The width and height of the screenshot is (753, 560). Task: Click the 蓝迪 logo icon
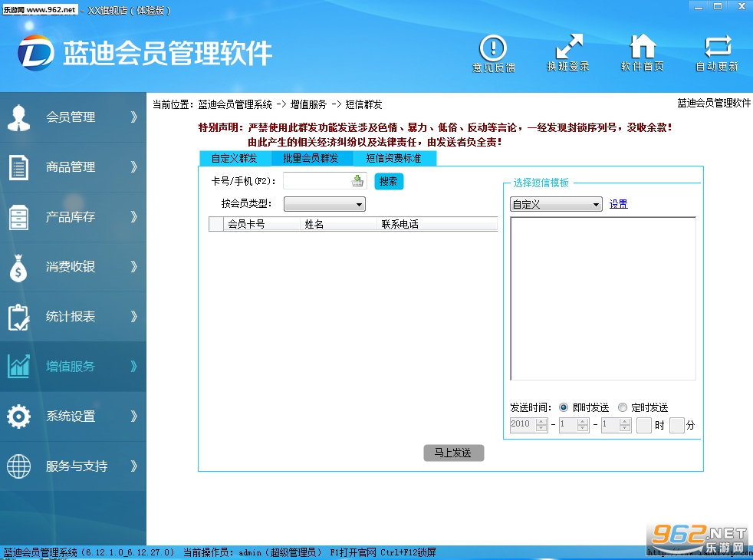35,52
